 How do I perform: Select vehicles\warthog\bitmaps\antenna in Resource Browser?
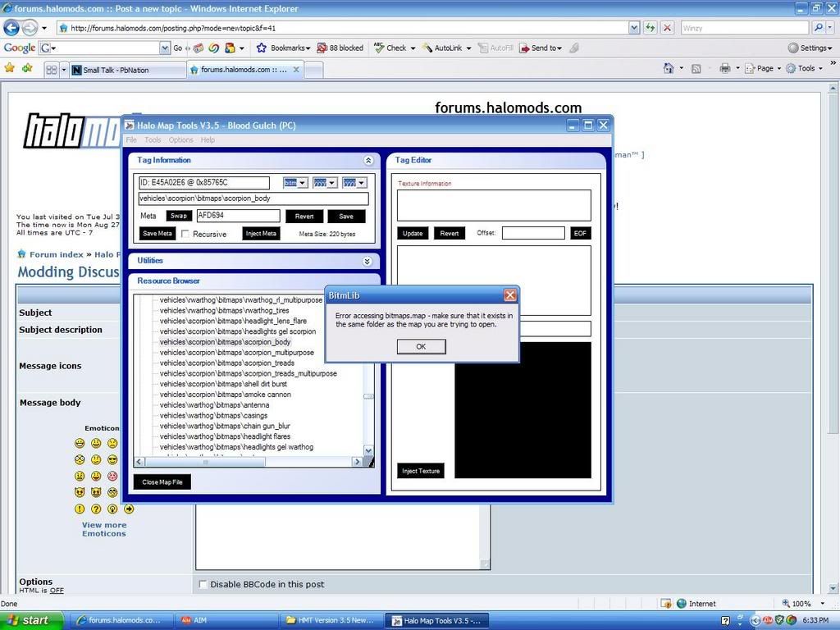click(214, 405)
